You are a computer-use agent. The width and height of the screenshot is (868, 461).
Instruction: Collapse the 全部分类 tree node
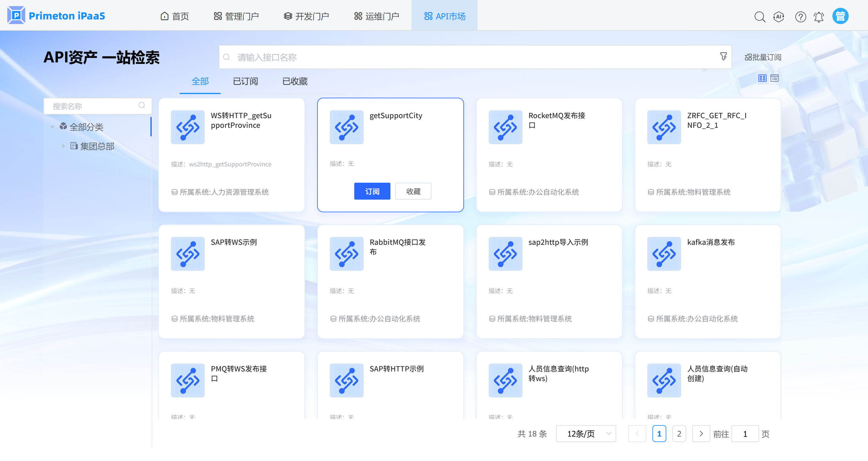pyautogui.click(x=52, y=127)
